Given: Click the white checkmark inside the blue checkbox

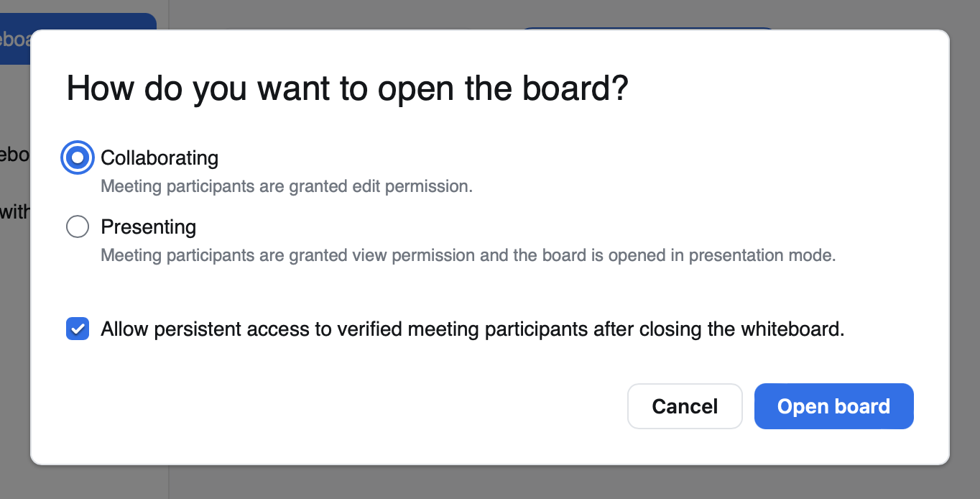Looking at the screenshot, I should click(x=78, y=329).
